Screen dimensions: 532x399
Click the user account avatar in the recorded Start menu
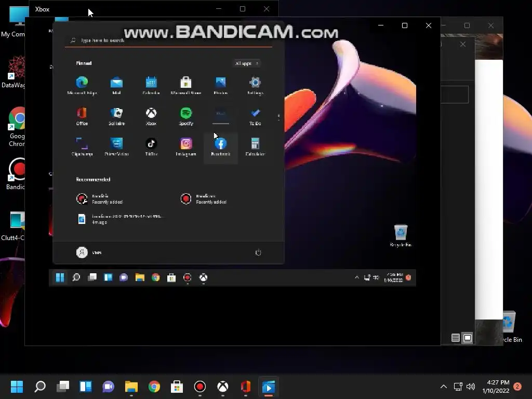click(82, 252)
